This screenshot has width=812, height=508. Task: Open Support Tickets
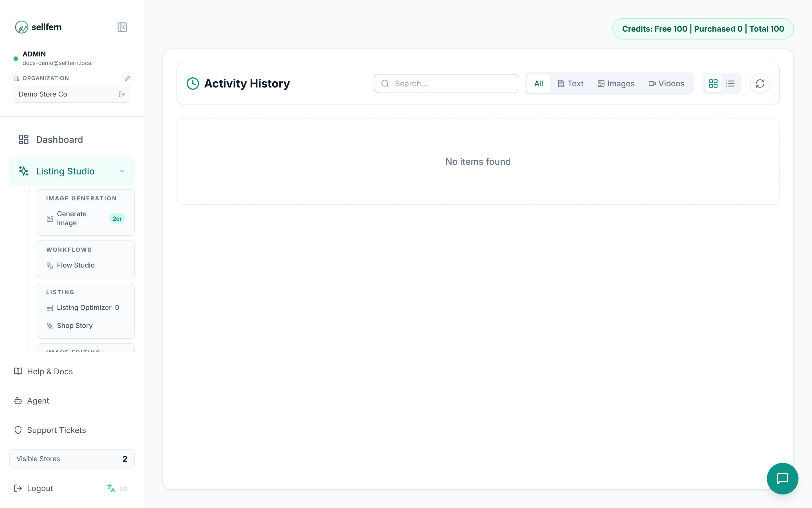(x=72, y=430)
